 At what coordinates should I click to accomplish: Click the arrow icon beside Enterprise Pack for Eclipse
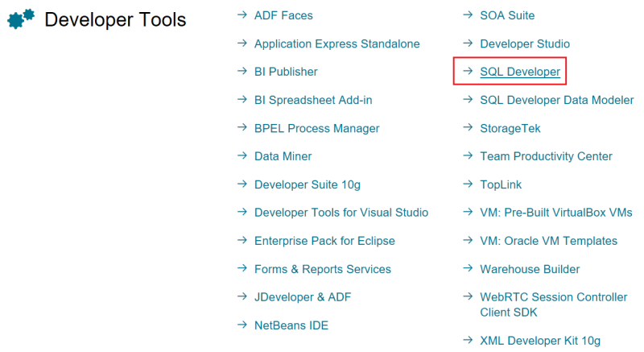point(242,240)
